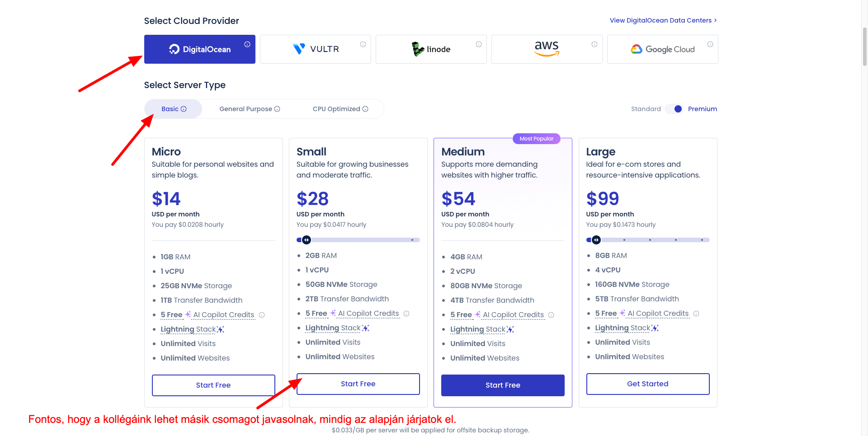The height and width of the screenshot is (436, 868).
Task: Click info icon beside Large AI Copilot Credits
Action: click(x=696, y=314)
